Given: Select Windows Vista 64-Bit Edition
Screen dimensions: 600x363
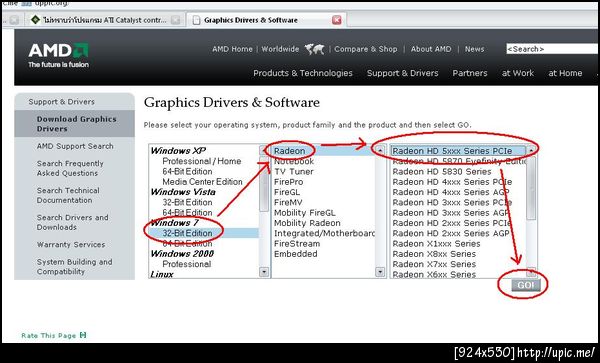Looking at the screenshot, I should point(187,213).
